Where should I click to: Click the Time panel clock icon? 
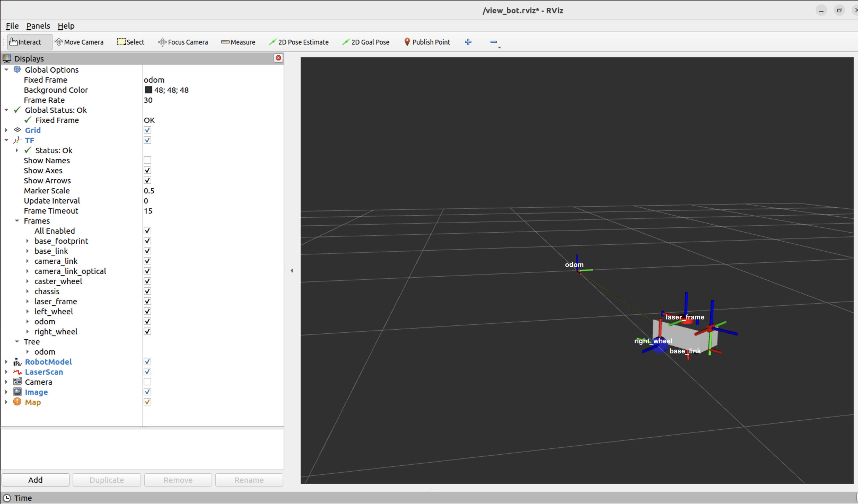point(7,498)
